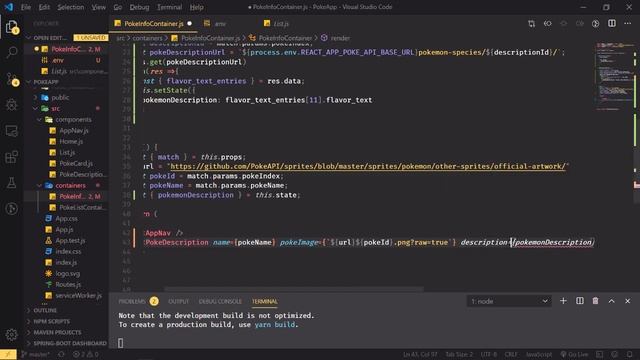Open AppNav.js in file tree
Viewport: 640px width, 360px height.
pos(73,130)
